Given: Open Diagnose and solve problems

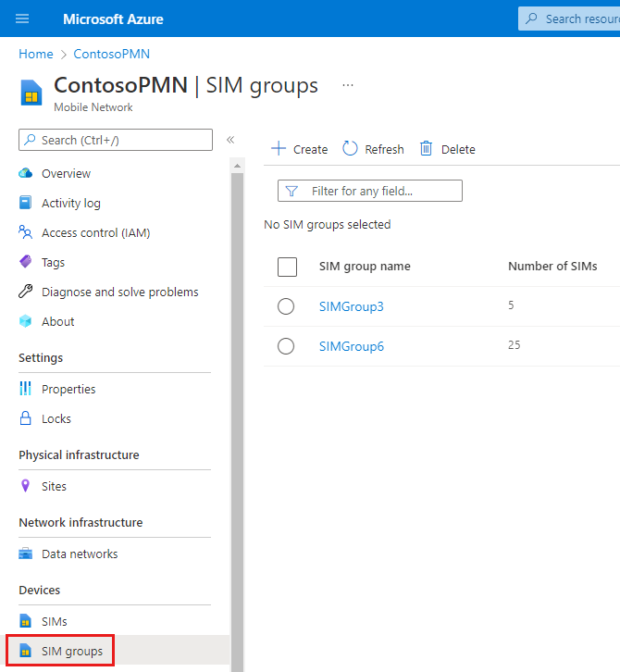Looking at the screenshot, I should 120,292.
